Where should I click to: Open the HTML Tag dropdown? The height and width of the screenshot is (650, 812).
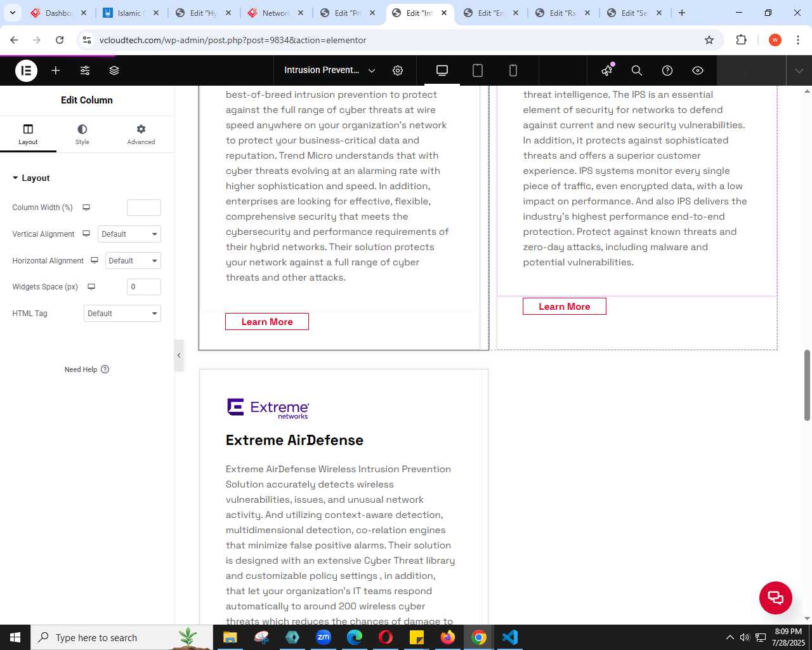coord(122,314)
